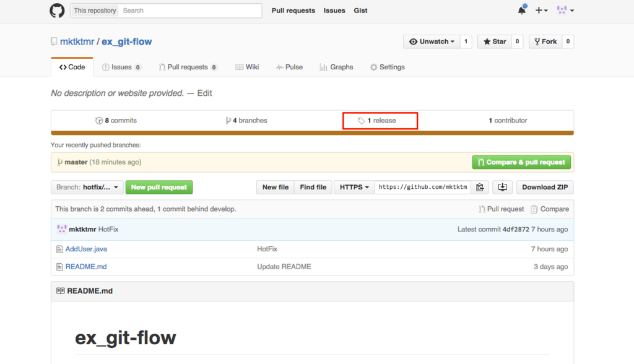
Task: Switch to the Code tab
Action: 72,67
